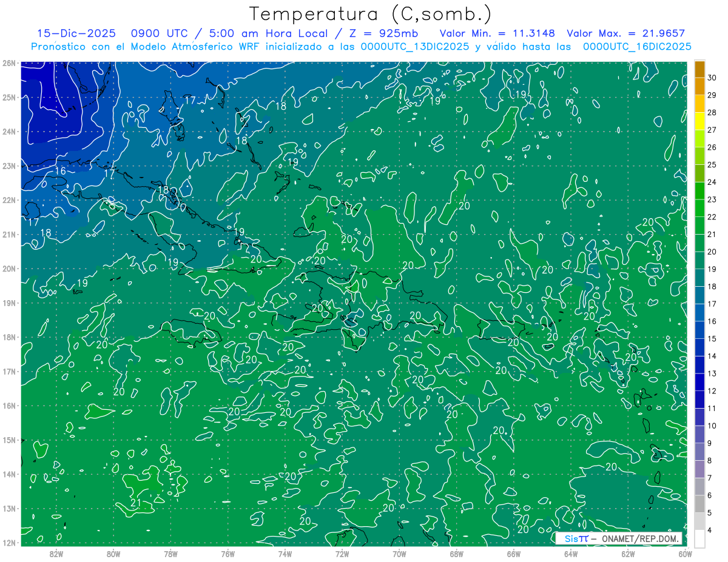Click the legend scale label '23'
This screenshot has width=728, height=562.
point(712,199)
